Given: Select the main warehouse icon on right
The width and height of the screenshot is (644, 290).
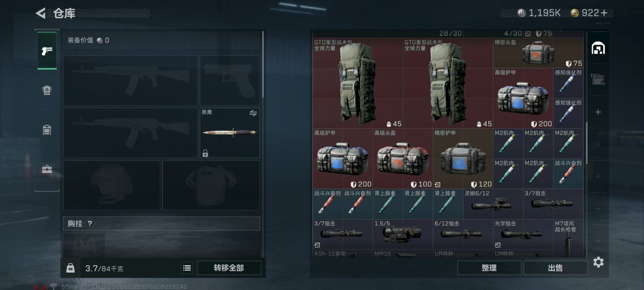Looking at the screenshot, I should pos(598,48).
